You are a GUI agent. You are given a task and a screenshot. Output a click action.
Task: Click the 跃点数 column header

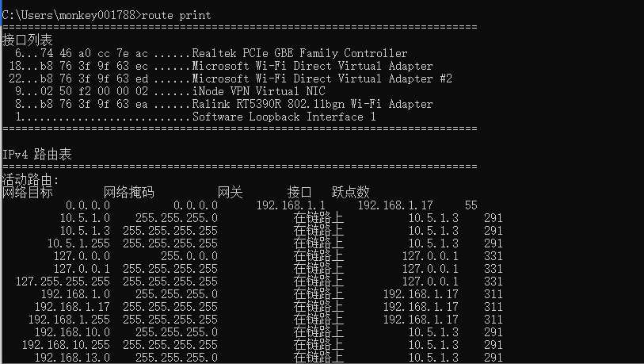coord(350,193)
